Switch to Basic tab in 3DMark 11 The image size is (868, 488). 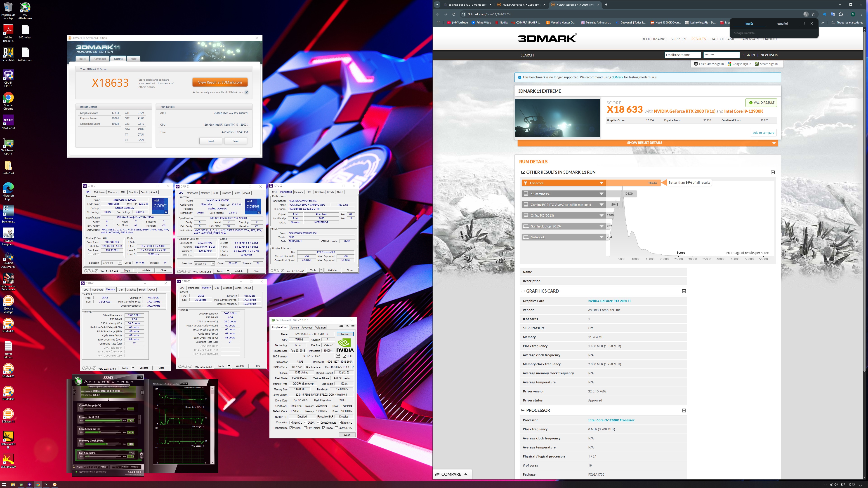coord(83,59)
